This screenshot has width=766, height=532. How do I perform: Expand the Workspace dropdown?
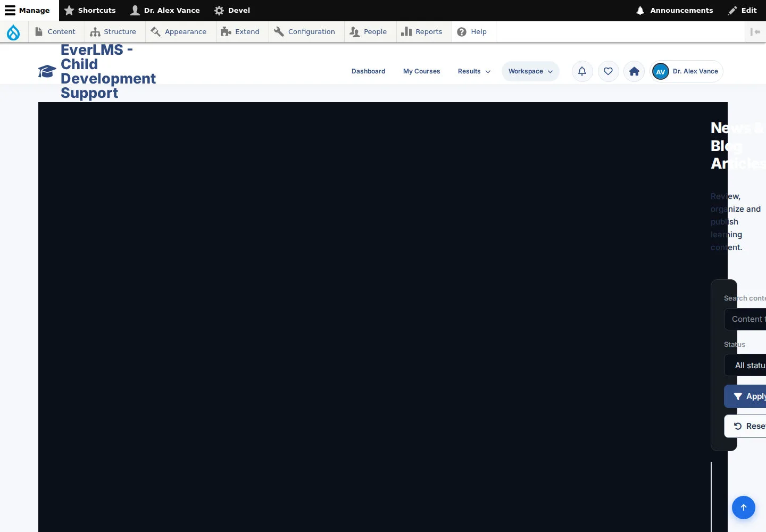point(530,71)
